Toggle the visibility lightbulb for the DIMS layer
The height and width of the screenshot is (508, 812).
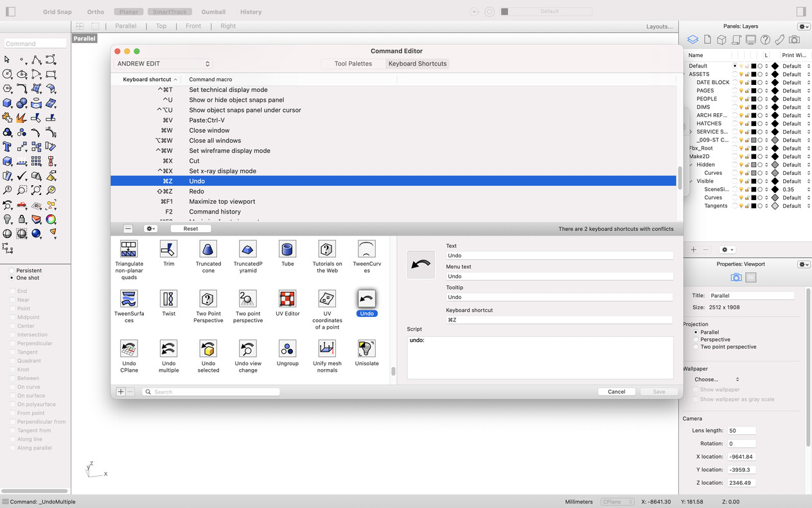[741, 107]
